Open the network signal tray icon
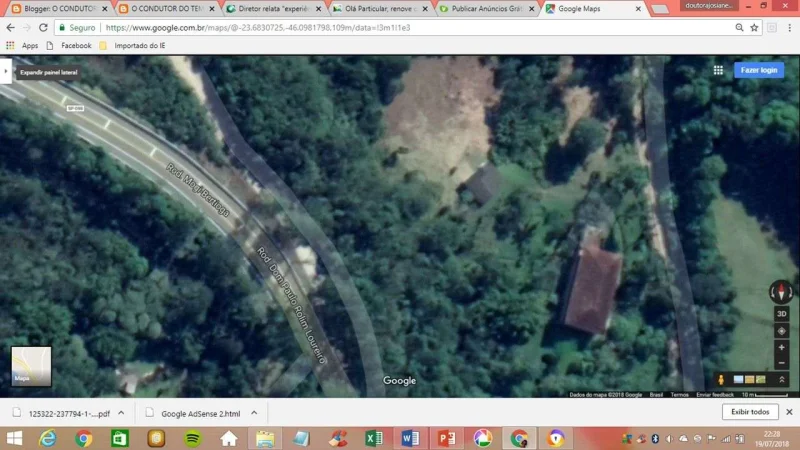The height and width of the screenshot is (450, 800). tap(725, 439)
